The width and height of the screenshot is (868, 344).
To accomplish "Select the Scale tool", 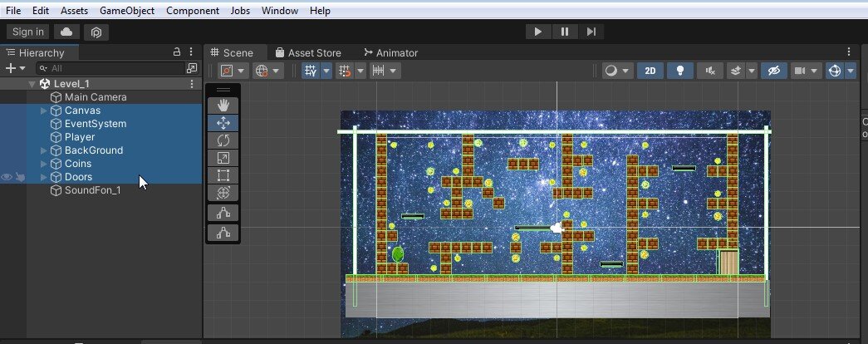I will pyautogui.click(x=223, y=158).
